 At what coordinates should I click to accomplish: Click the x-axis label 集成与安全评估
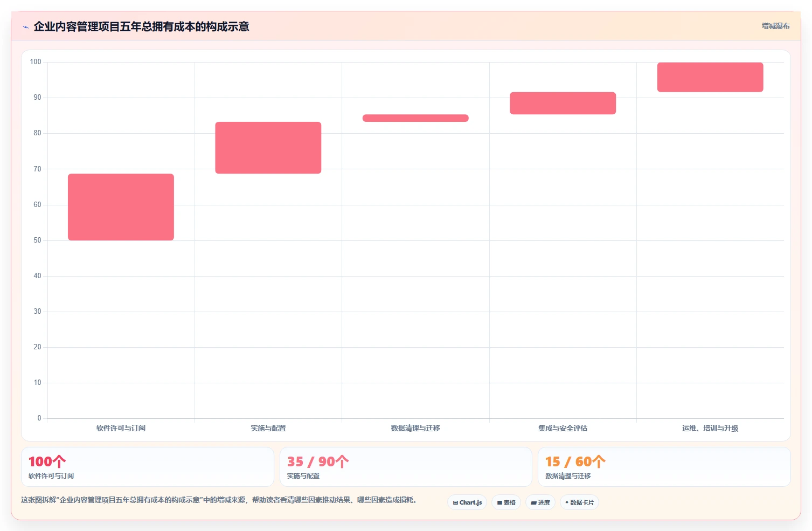563,428
